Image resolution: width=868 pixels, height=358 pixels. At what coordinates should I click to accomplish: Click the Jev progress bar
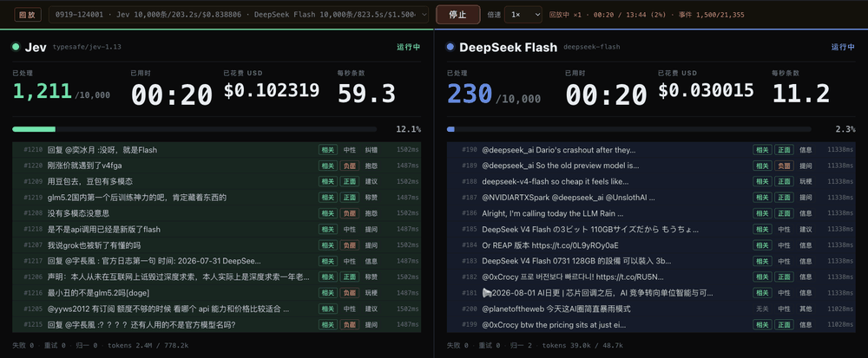(194, 129)
